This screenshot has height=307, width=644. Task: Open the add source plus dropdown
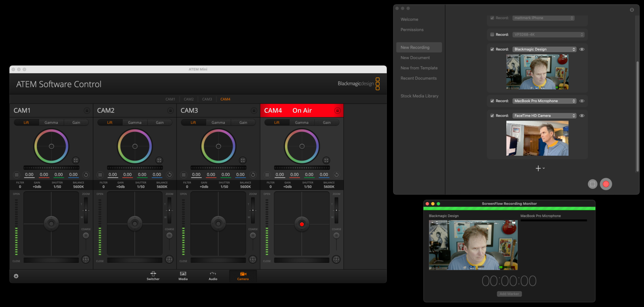(540, 168)
